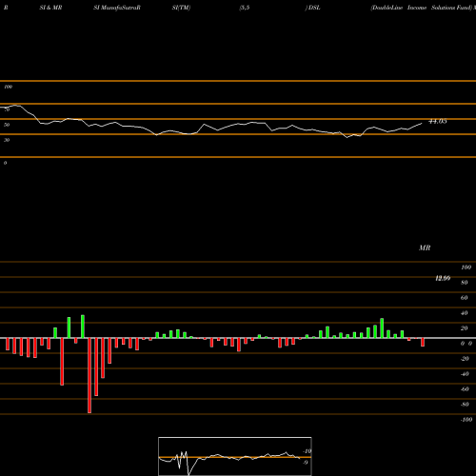Screen dimensions: 476x476
Task: Click the DoubleLine Income Solutions Fund title
Action: point(422,8)
